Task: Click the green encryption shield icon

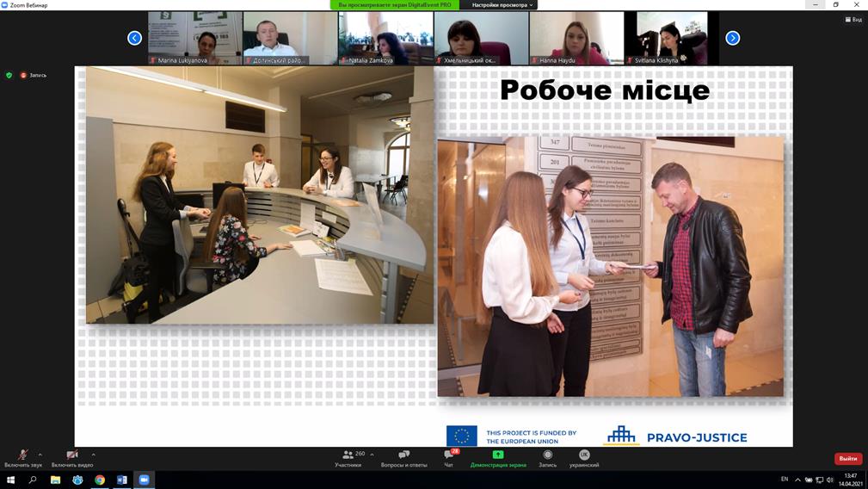Action: point(9,76)
